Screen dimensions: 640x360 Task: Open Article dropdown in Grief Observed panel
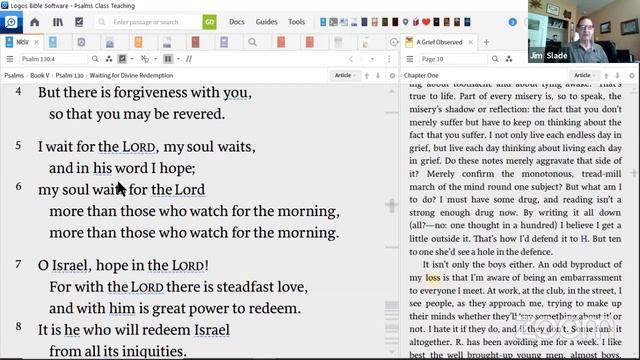tap(584, 75)
